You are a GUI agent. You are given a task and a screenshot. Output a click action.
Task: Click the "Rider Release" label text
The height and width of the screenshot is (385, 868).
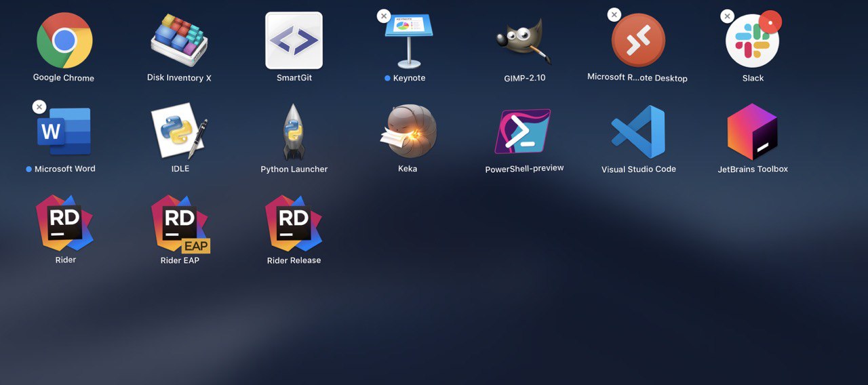coord(294,260)
